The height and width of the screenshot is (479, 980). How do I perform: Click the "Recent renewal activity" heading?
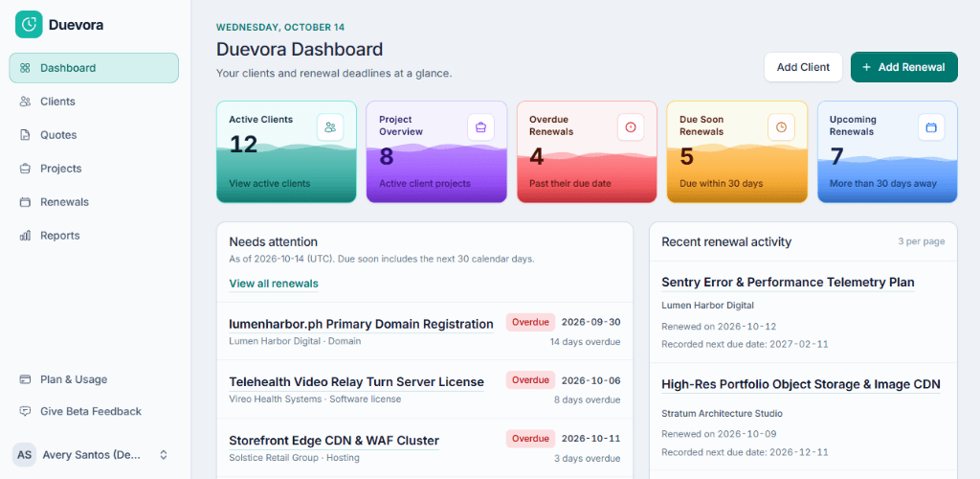pyautogui.click(x=727, y=241)
